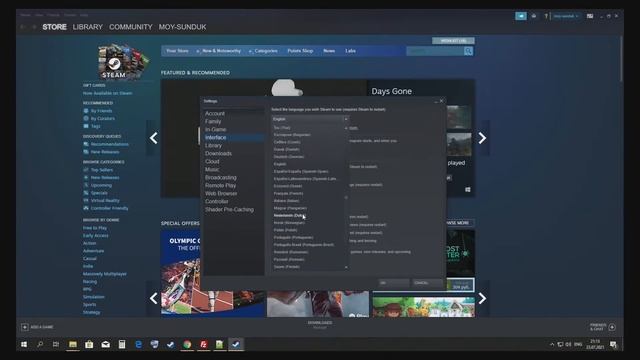This screenshot has width=640, height=360.
Task: Open the MOY-SUNDUK profile tab
Action: pos(182,27)
